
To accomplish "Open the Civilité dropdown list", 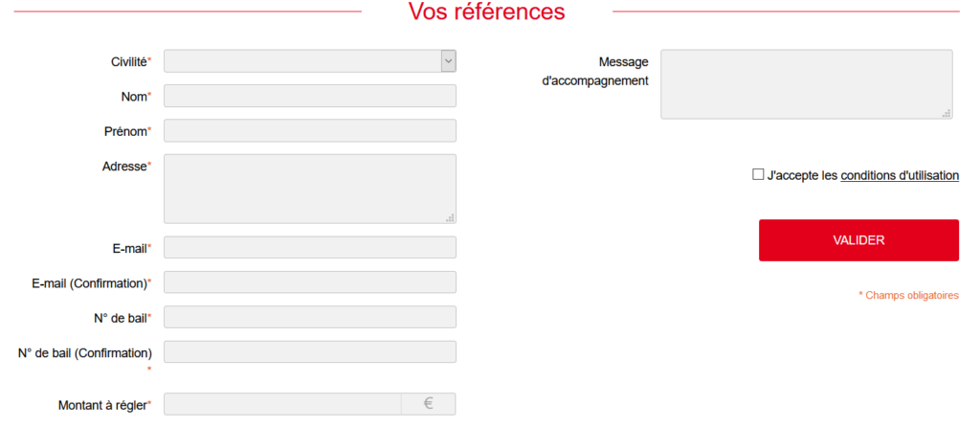I will pyautogui.click(x=310, y=61).
